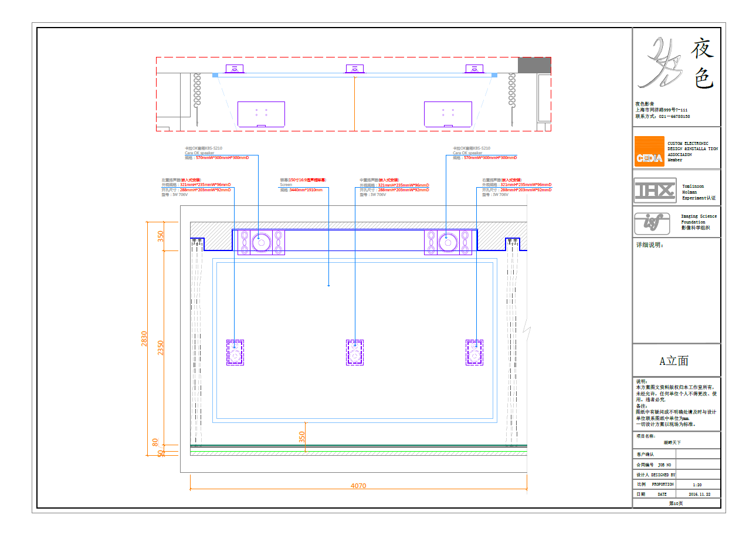Click the 2350 height dimension
Screen dimensions: 756x535
[161, 347]
